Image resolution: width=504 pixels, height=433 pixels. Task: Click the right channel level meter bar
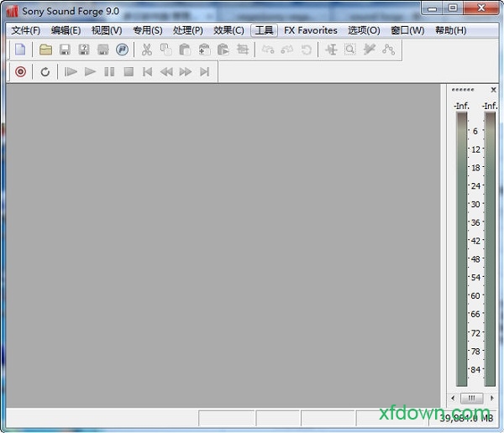(x=491, y=249)
